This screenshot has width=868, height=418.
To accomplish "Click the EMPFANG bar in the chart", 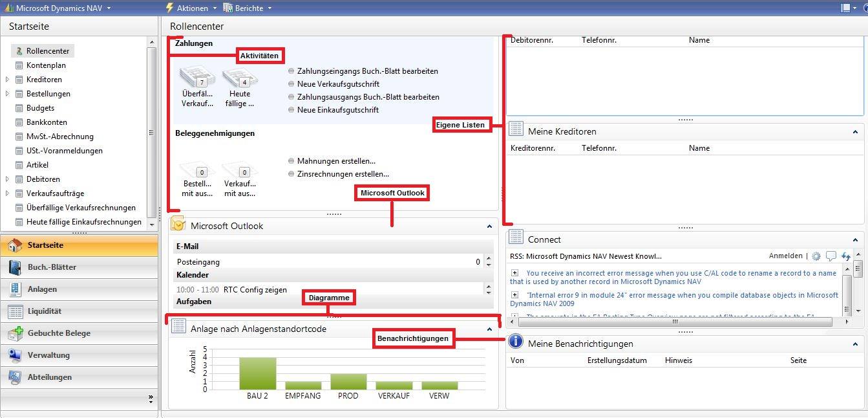I will pyautogui.click(x=303, y=386).
